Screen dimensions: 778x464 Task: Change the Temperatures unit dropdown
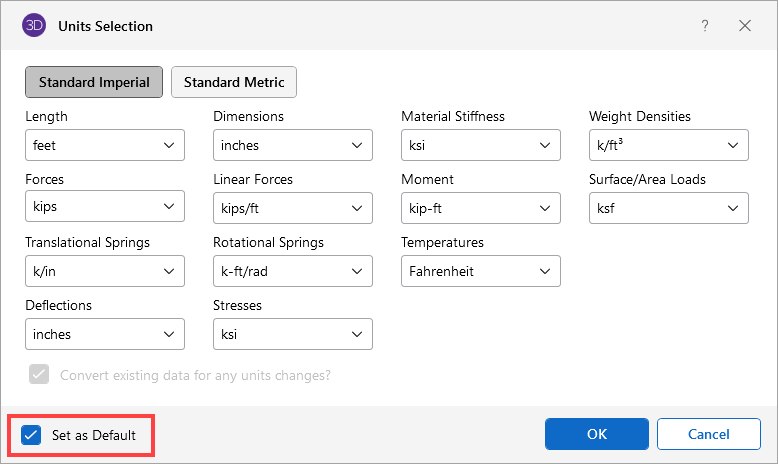click(481, 271)
